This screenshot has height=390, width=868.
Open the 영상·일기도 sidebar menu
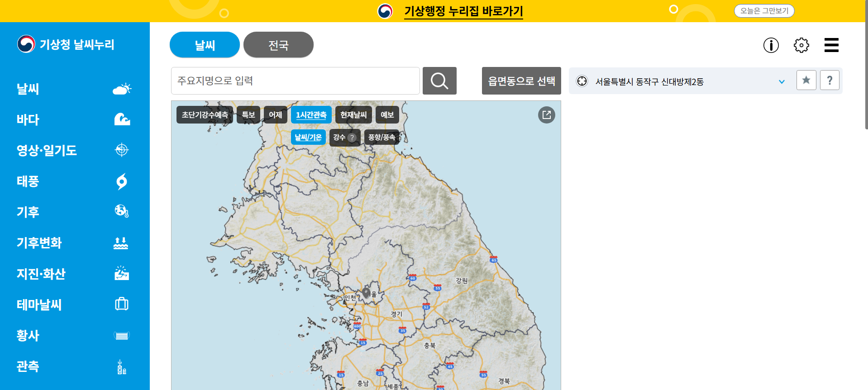tap(47, 150)
